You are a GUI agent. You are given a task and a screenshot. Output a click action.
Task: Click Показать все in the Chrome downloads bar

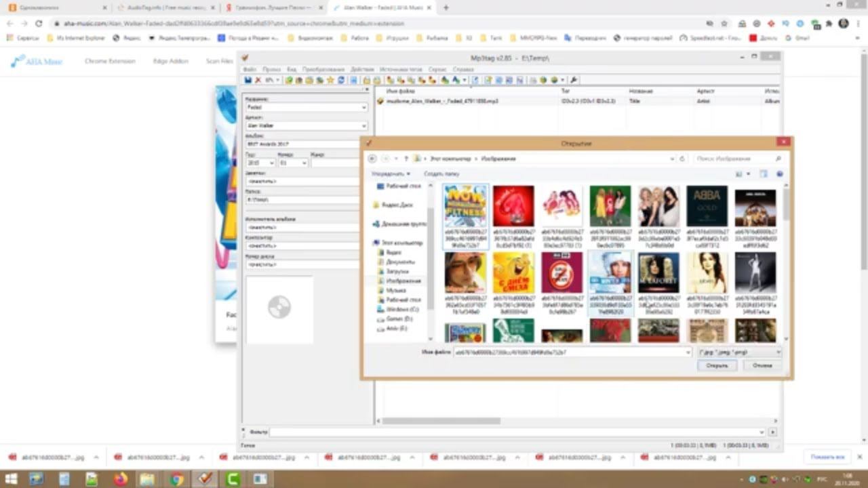[x=827, y=457]
